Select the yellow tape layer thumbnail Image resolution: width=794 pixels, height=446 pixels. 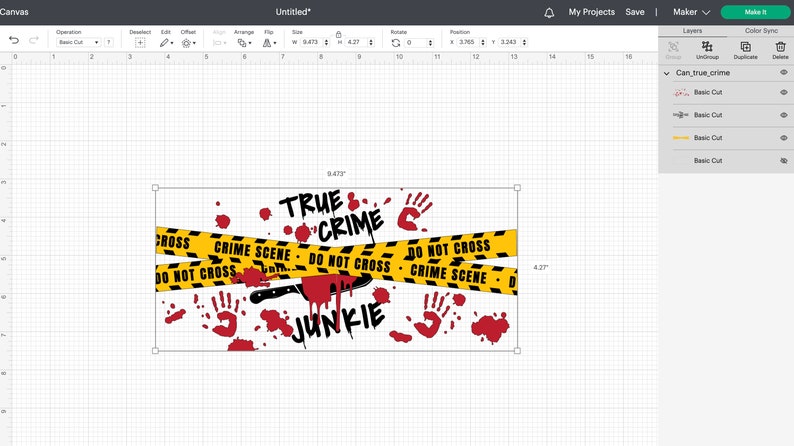click(x=681, y=138)
